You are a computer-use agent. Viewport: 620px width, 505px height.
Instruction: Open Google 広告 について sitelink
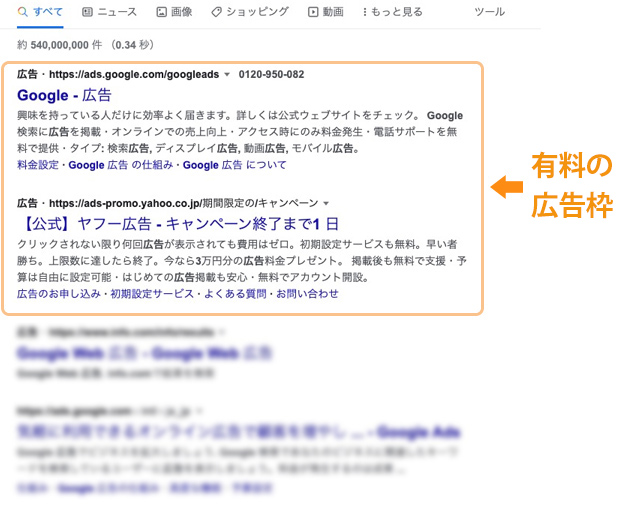[234, 165]
